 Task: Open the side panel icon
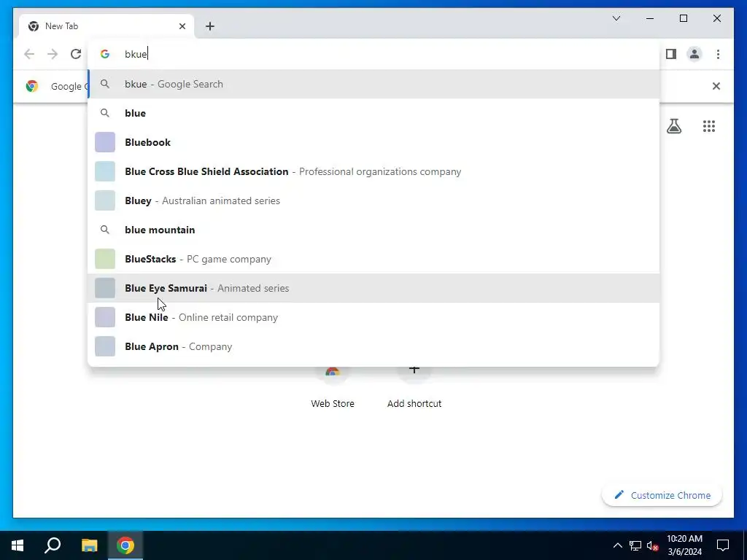[x=671, y=54]
